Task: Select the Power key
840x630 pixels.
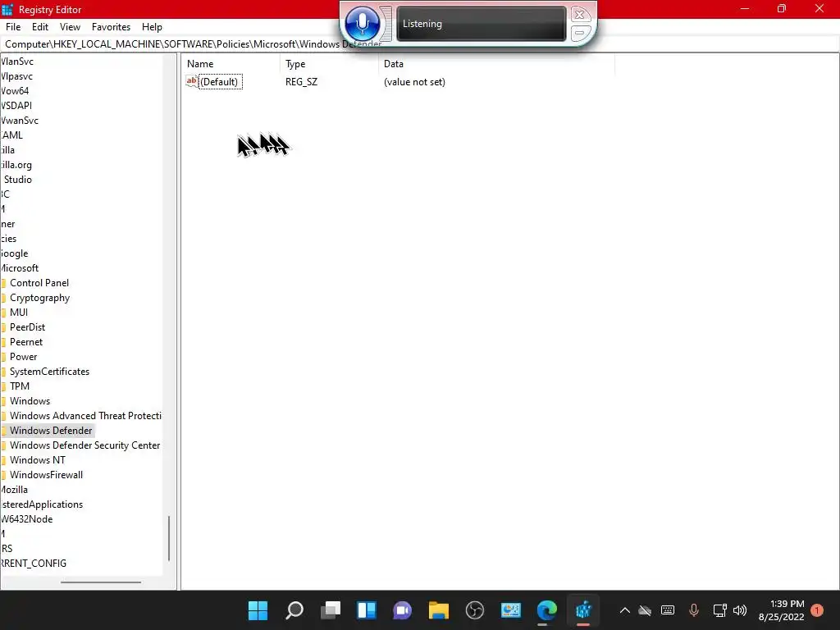Action: click(23, 357)
